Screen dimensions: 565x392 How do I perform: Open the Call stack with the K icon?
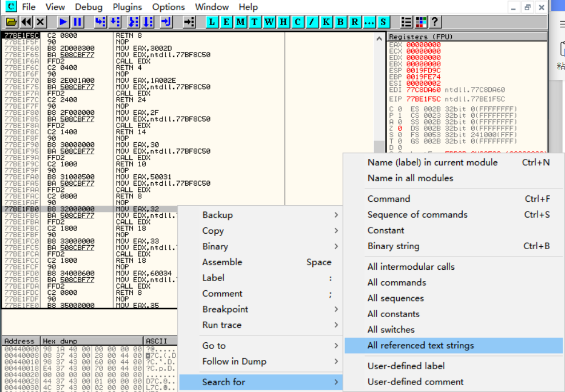click(326, 22)
